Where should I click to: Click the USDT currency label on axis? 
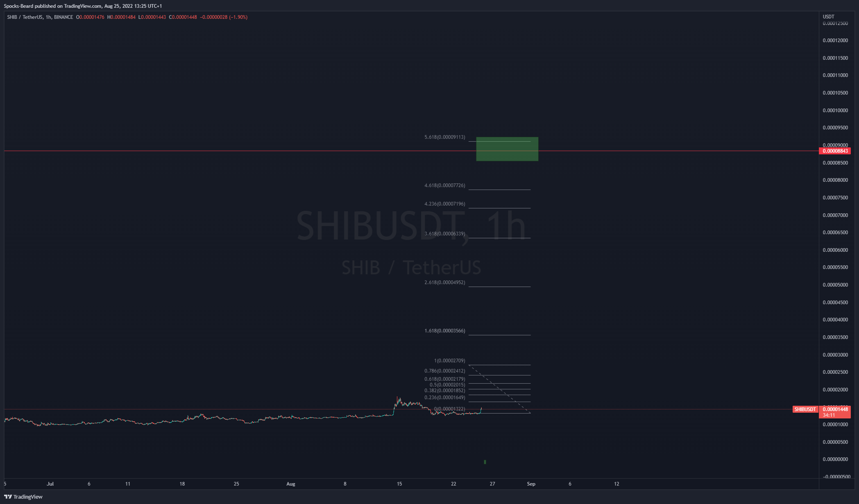click(x=829, y=17)
